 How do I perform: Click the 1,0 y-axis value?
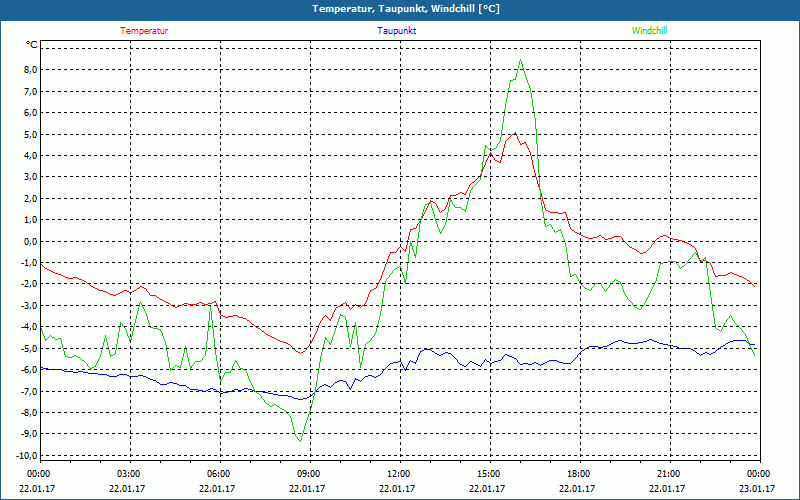(x=30, y=220)
